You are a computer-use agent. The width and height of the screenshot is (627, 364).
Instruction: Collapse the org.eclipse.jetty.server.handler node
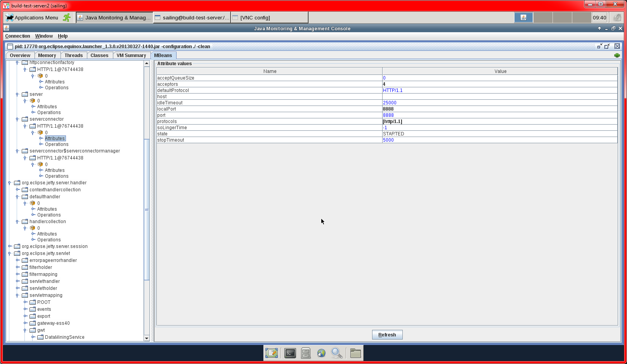point(9,183)
